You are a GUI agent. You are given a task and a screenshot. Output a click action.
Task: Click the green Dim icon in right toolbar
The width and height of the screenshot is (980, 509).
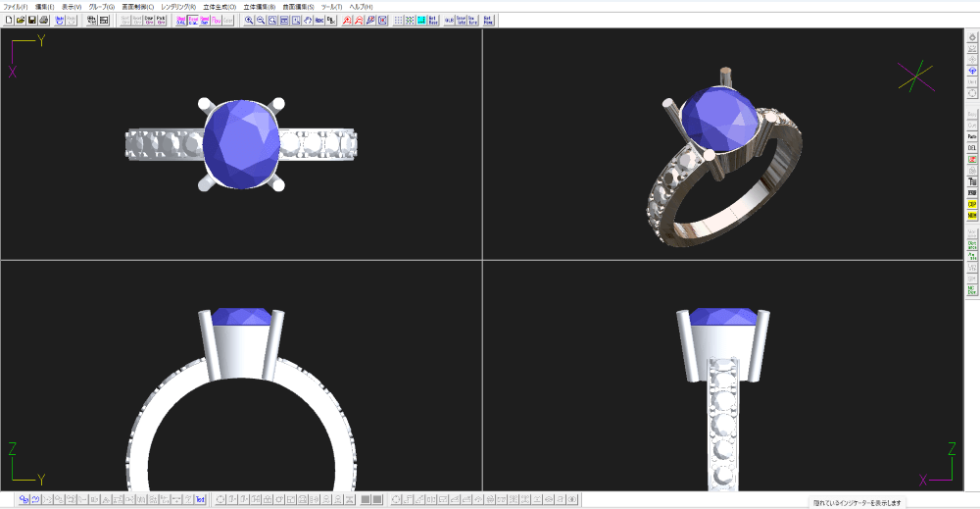point(972,245)
